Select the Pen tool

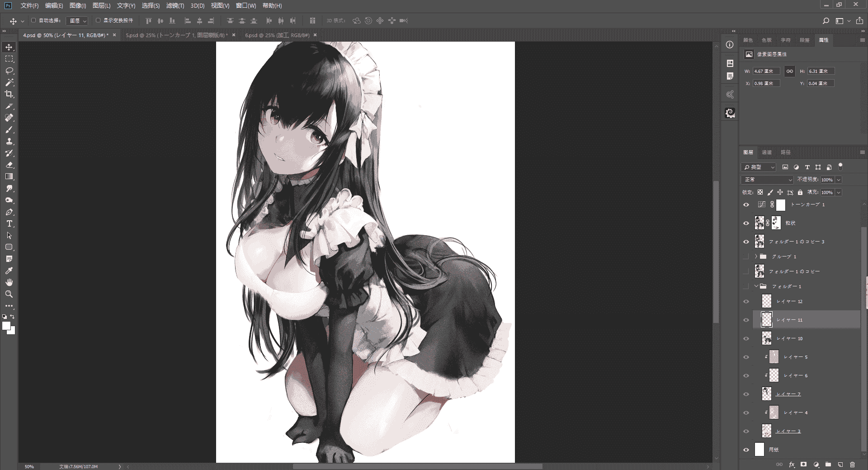click(x=9, y=212)
